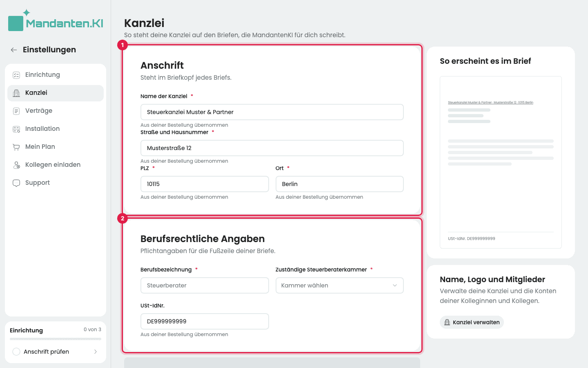The width and height of the screenshot is (588, 368).
Task: Click the Anschrift section heading
Action: click(162, 65)
